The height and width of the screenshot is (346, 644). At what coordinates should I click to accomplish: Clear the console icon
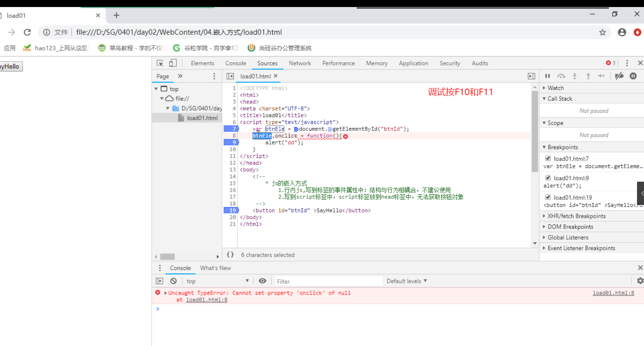pos(174,281)
